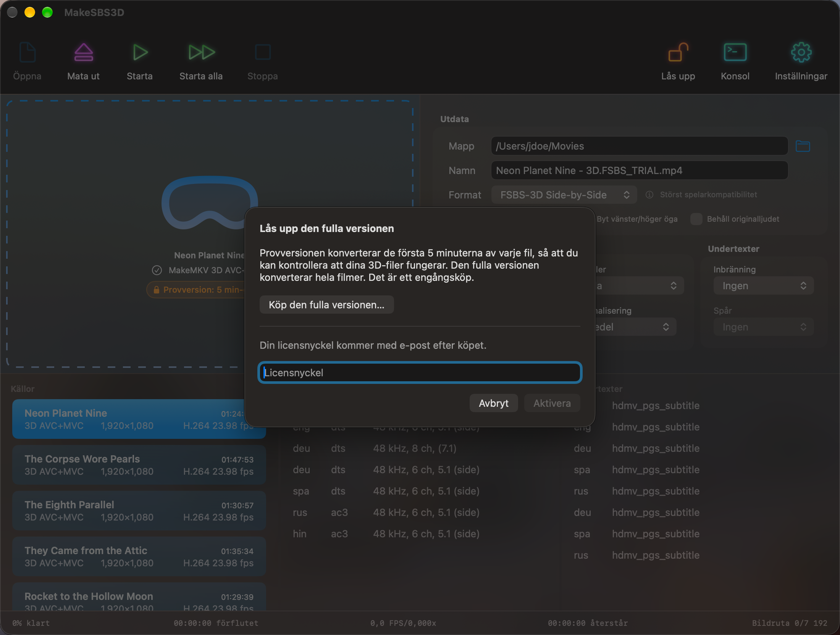Click the Avbryt button in the dialog
Screen dimensions: 840x635
tap(493, 403)
